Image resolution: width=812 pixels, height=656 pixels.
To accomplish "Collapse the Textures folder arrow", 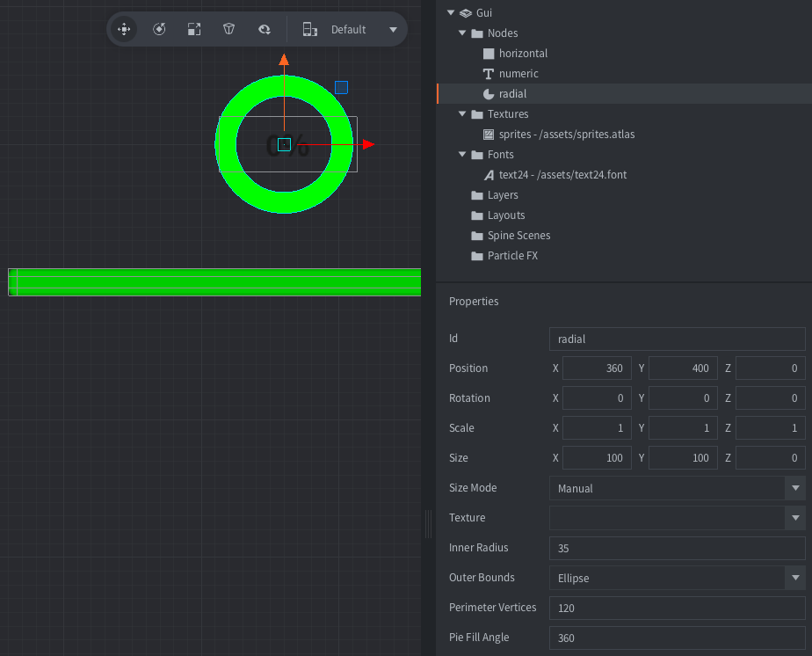I will click(x=462, y=114).
